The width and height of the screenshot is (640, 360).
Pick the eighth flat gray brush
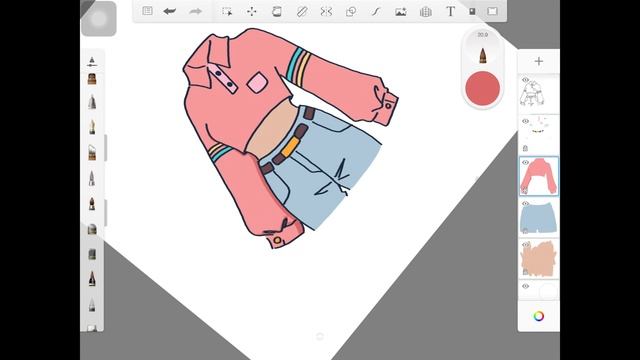pyautogui.click(x=92, y=254)
